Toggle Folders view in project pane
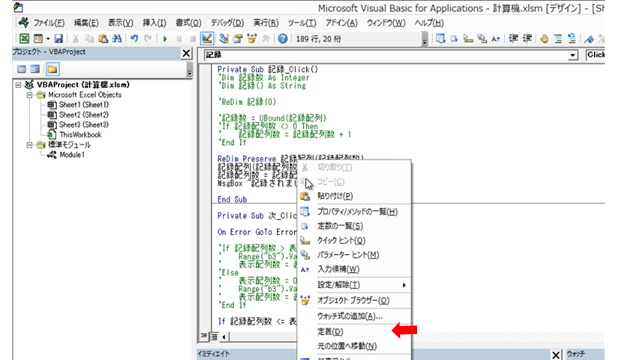 52,69
